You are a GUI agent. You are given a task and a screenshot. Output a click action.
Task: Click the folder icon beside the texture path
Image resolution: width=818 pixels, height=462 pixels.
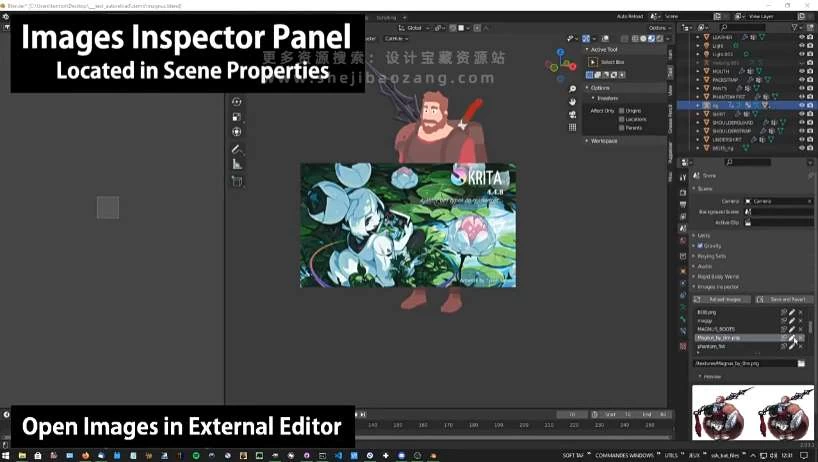[801, 363]
